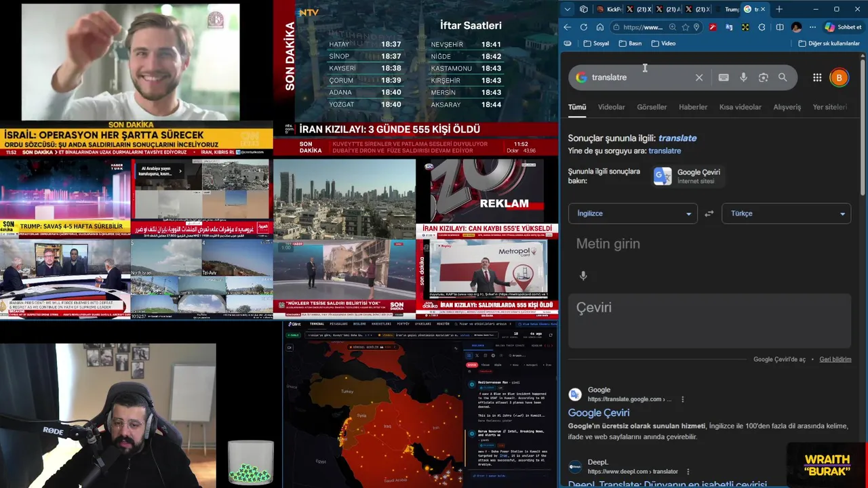Image resolution: width=868 pixels, height=488 pixels.
Task: View site information via the lock icon
Action: point(616,27)
